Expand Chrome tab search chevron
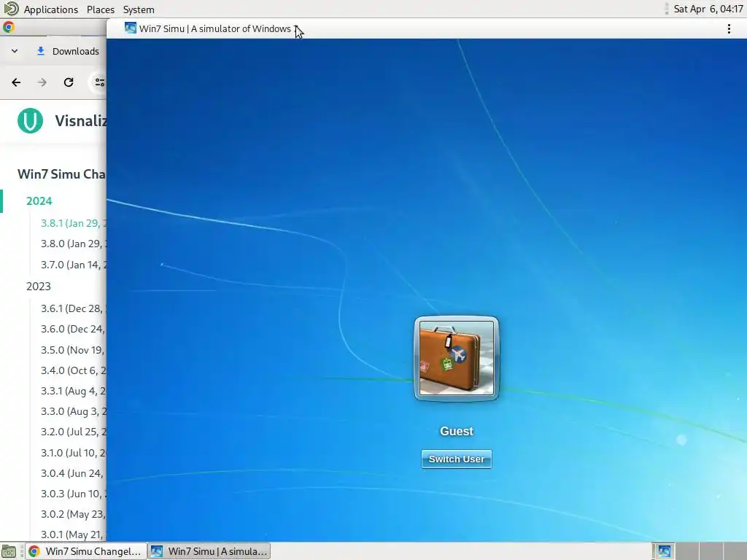This screenshot has width=747, height=560. click(x=15, y=51)
